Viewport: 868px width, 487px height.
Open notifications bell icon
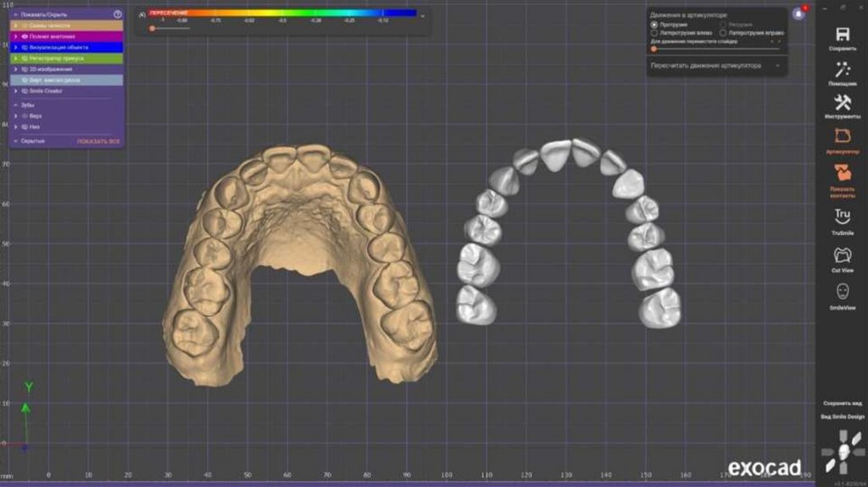(x=798, y=14)
